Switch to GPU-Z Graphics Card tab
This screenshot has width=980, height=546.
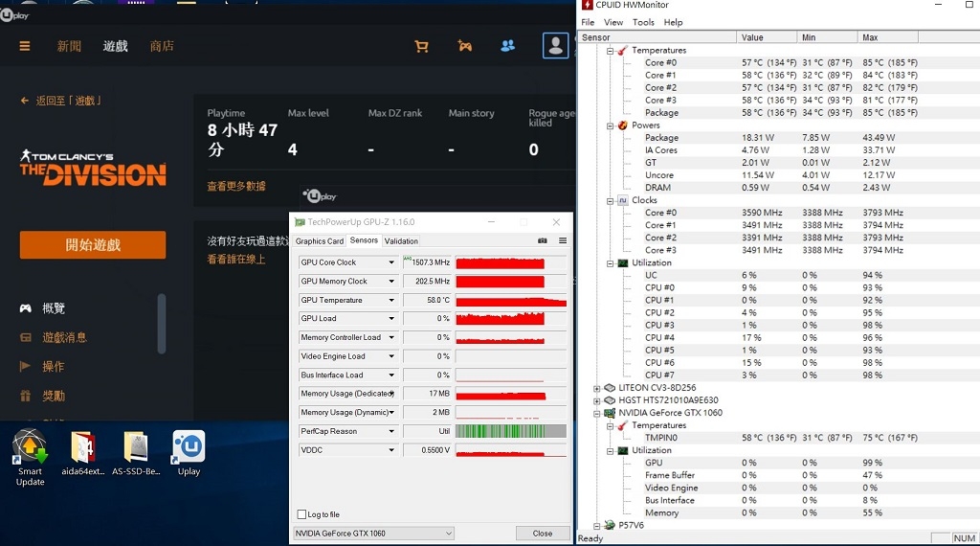(x=320, y=240)
